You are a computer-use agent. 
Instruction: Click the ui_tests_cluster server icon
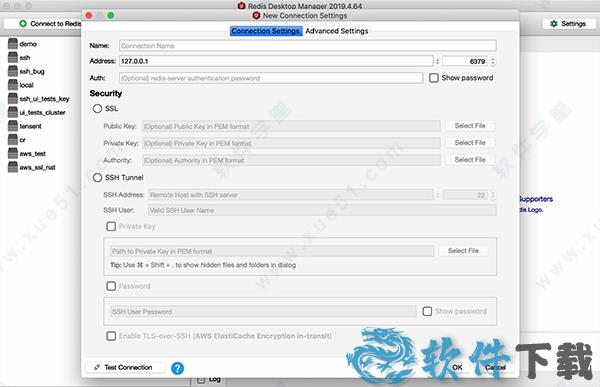click(x=13, y=113)
